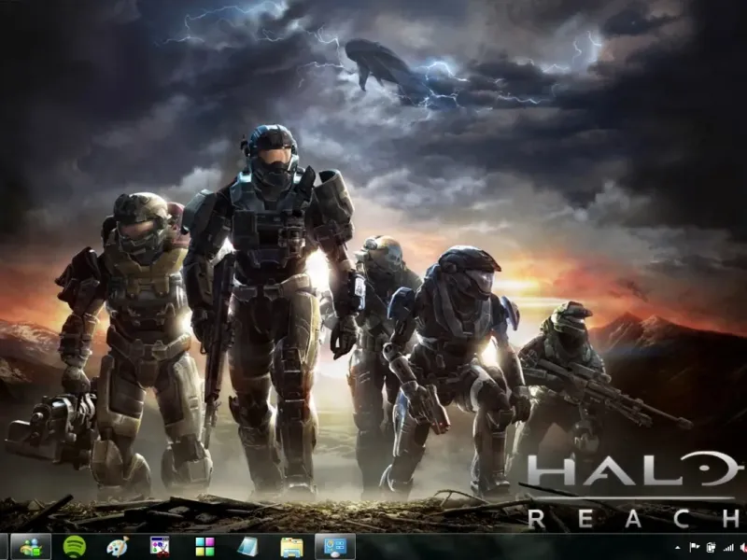Screen dimensions: 747x560
Task: Click the power plug battery icon
Action: pos(712,548)
